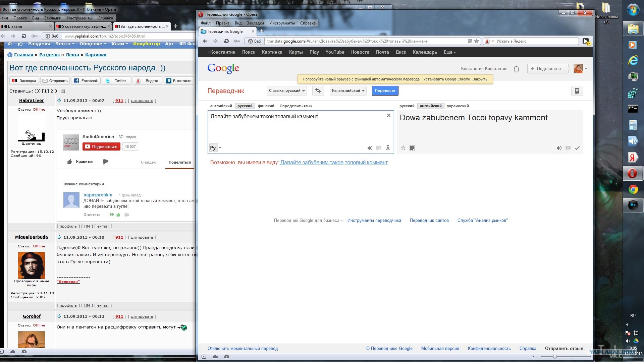Reload the YaPlakal forum page
The width and height of the screenshot is (644, 362).
[x=24, y=36]
